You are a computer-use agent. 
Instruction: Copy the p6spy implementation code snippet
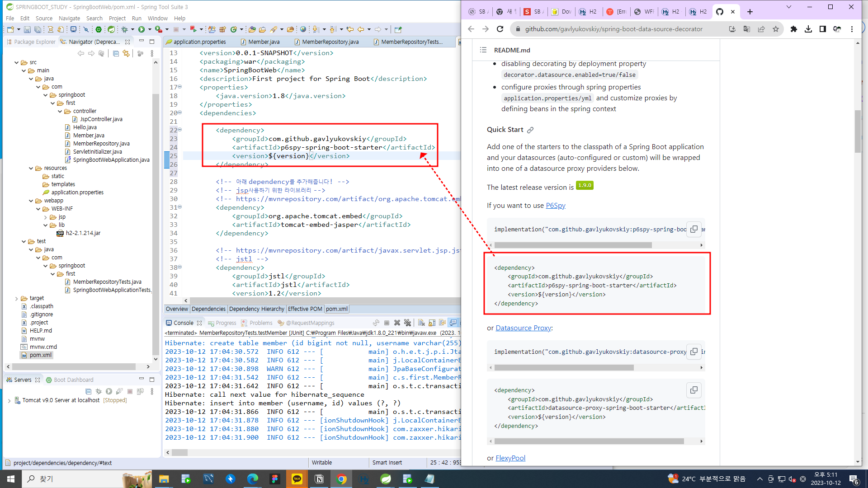click(693, 229)
